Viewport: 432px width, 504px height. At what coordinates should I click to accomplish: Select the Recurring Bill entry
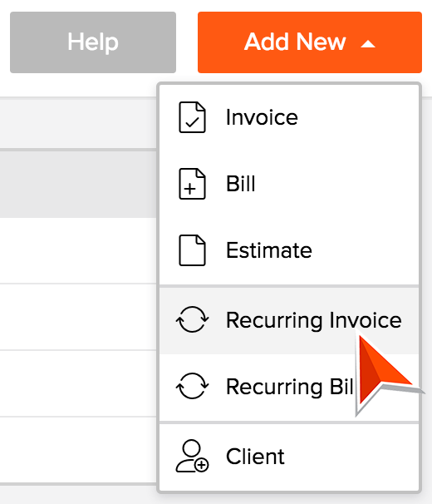coord(289,387)
